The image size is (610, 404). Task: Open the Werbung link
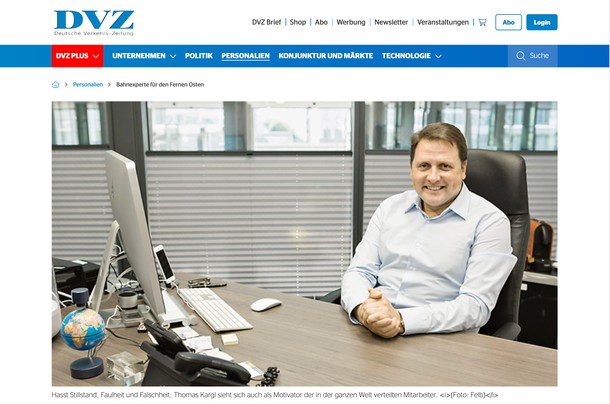[351, 22]
